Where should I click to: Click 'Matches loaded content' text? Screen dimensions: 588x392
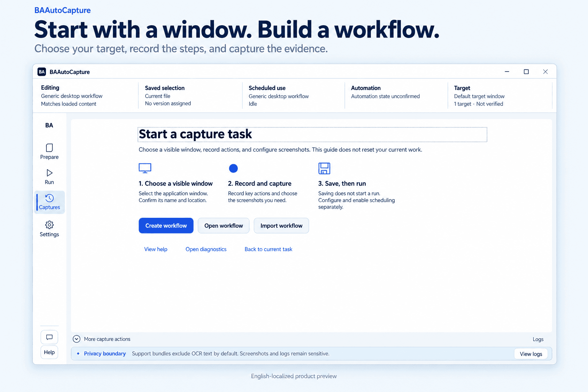[x=69, y=104]
